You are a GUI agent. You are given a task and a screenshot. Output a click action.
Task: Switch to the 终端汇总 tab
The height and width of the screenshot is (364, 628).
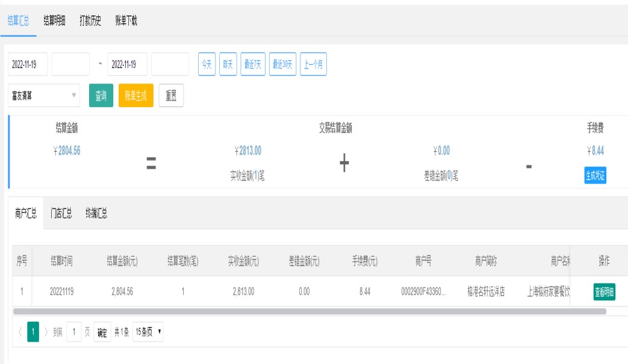(x=96, y=213)
